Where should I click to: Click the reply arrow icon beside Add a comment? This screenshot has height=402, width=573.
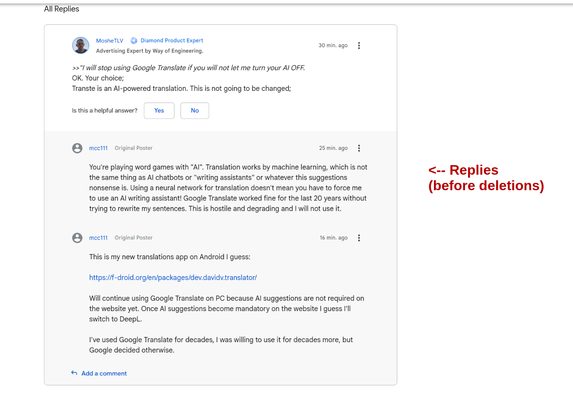74,373
